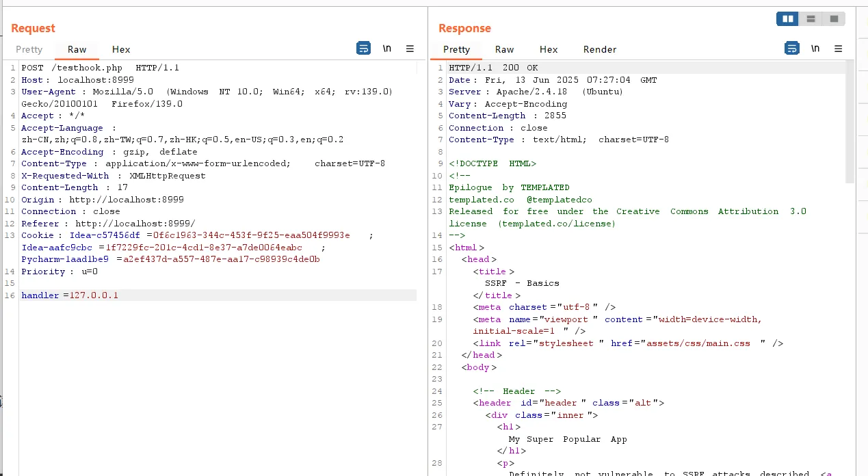Switch to top-bottom stacked layout view
Image resolution: width=868 pixels, height=476 pixels.
[x=811, y=19]
